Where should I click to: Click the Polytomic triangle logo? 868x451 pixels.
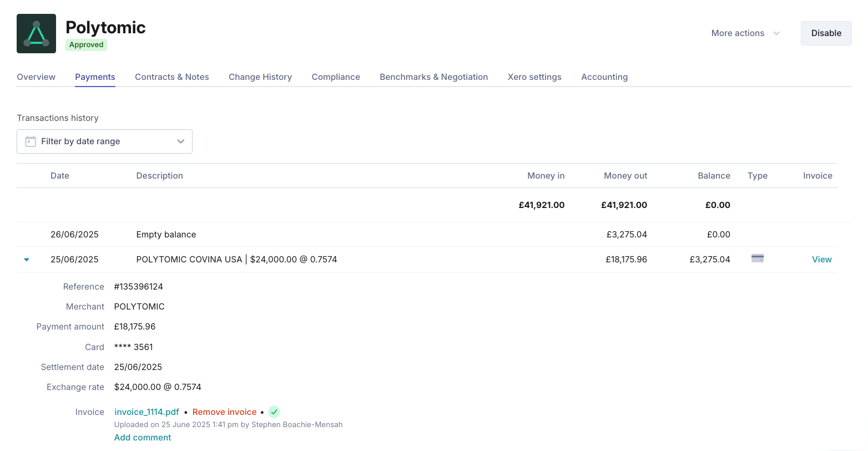click(x=36, y=34)
